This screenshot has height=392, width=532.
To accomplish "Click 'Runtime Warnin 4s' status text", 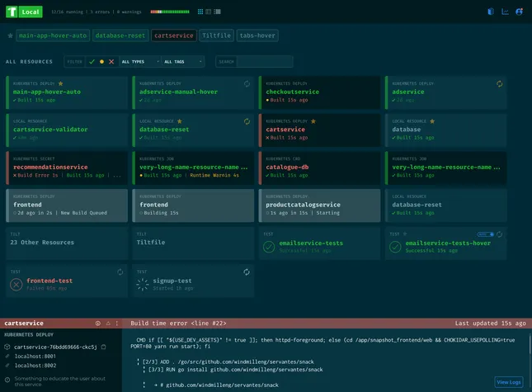I will pos(214,175).
